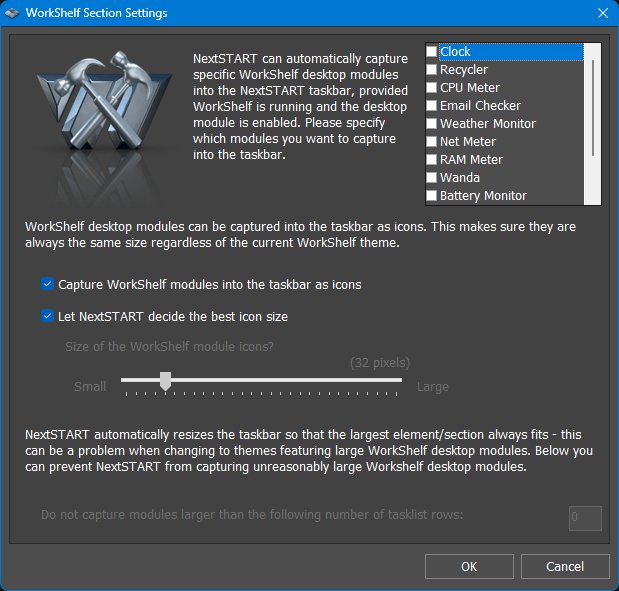Select the Net Meter list entry
This screenshot has width=619, height=591.
pyautogui.click(x=468, y=141)
